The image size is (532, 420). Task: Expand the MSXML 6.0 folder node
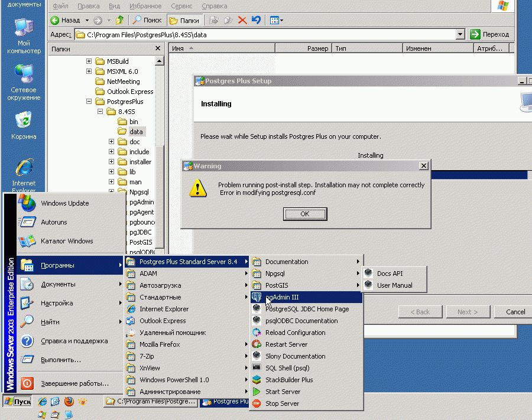click(89, 71)
